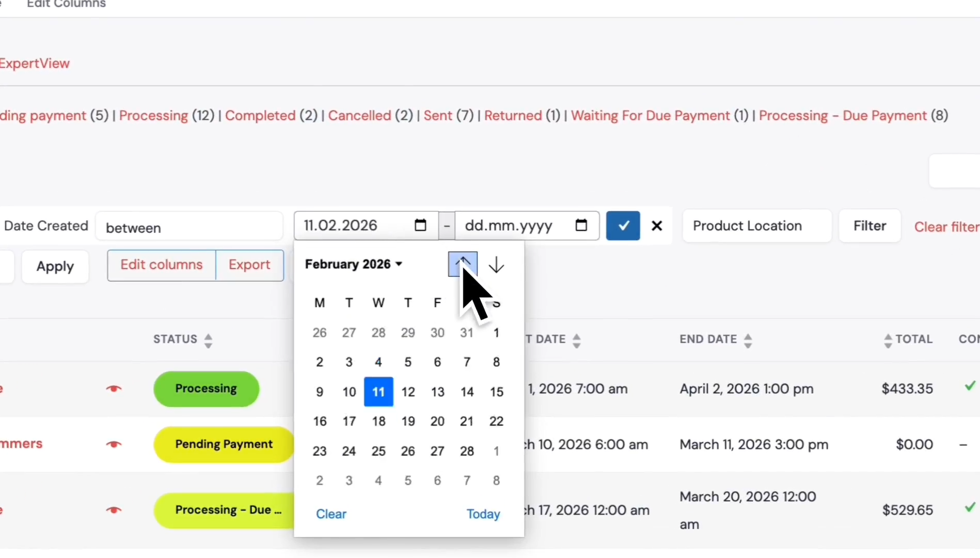Filter orders by Processing status link

tap(153, 115)
